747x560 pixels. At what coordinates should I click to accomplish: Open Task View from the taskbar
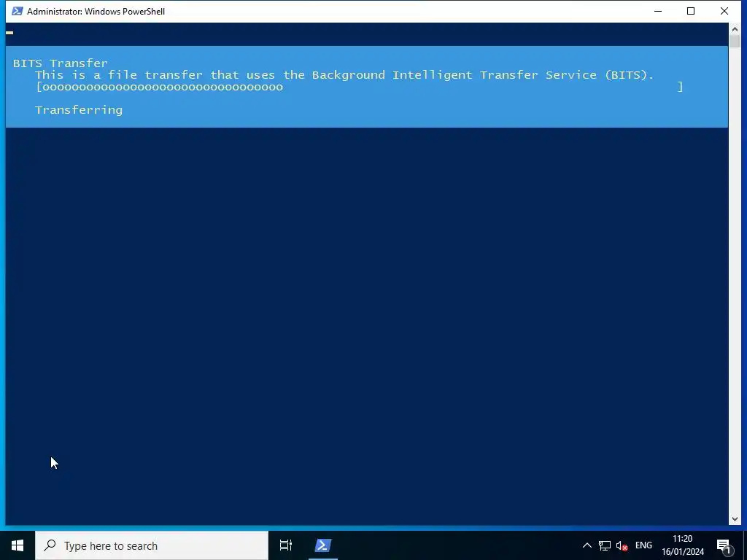pyautogui.click(x=286, y=545)
